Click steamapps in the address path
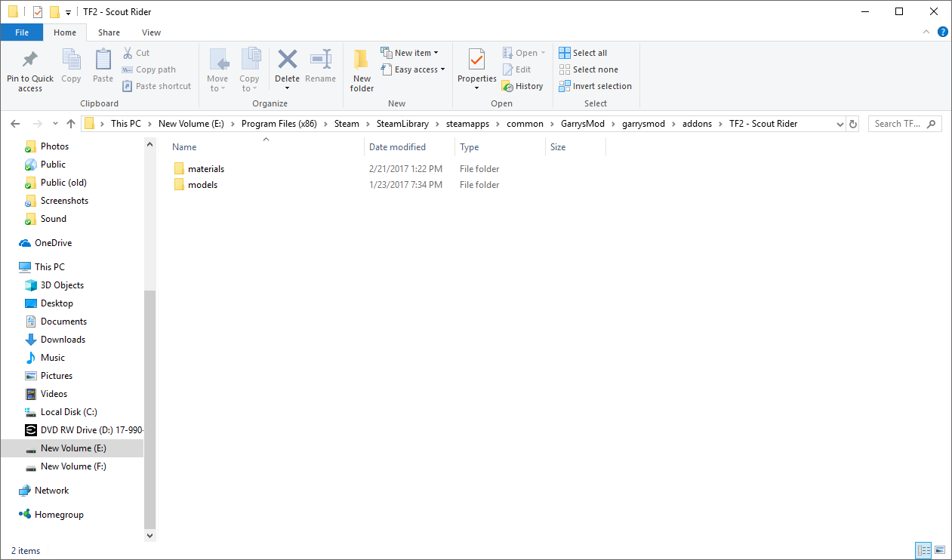This screenshot has height=560, width=952. [468, 124]
